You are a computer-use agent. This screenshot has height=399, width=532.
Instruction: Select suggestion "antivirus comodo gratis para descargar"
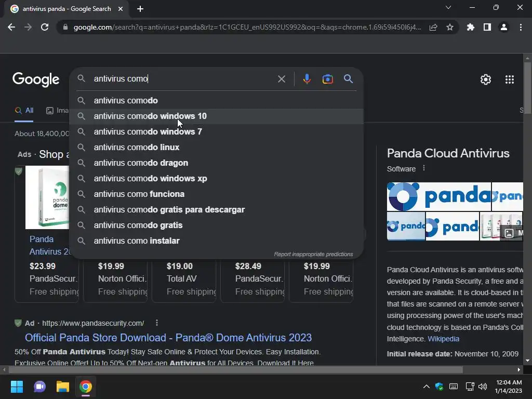tap(217, 210)
